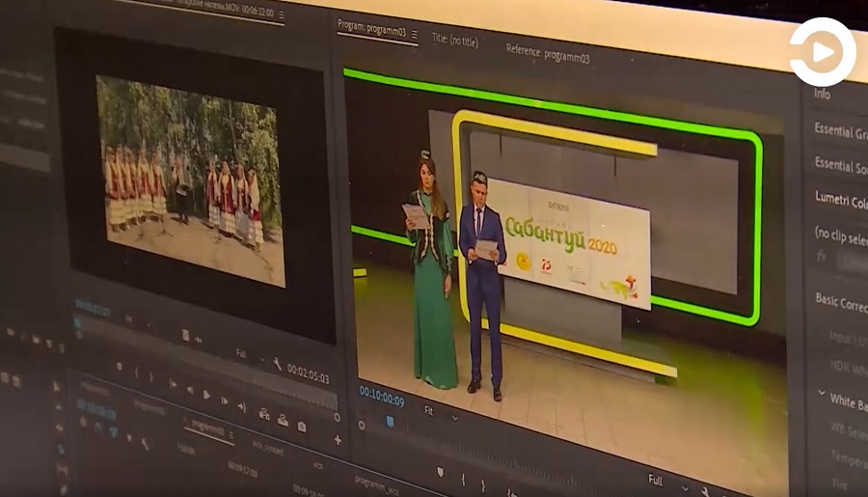Step forward one frame in the Source monitor
868x497 pixels.
click(x=224, y=400)
